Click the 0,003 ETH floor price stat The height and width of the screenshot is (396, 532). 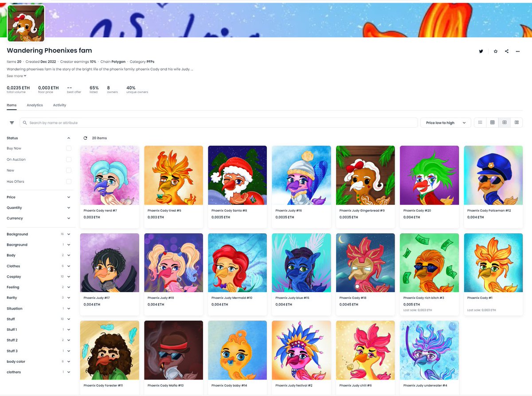[x=48, y=90]
